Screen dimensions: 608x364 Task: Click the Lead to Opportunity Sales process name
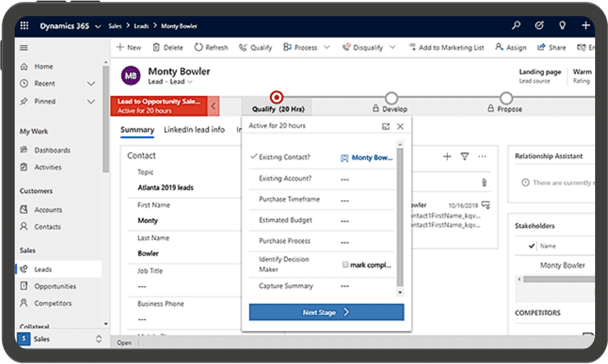tap(159, 101)
